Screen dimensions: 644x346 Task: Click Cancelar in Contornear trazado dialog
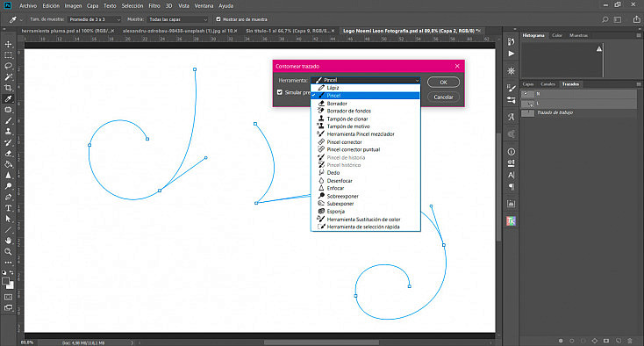443,97
